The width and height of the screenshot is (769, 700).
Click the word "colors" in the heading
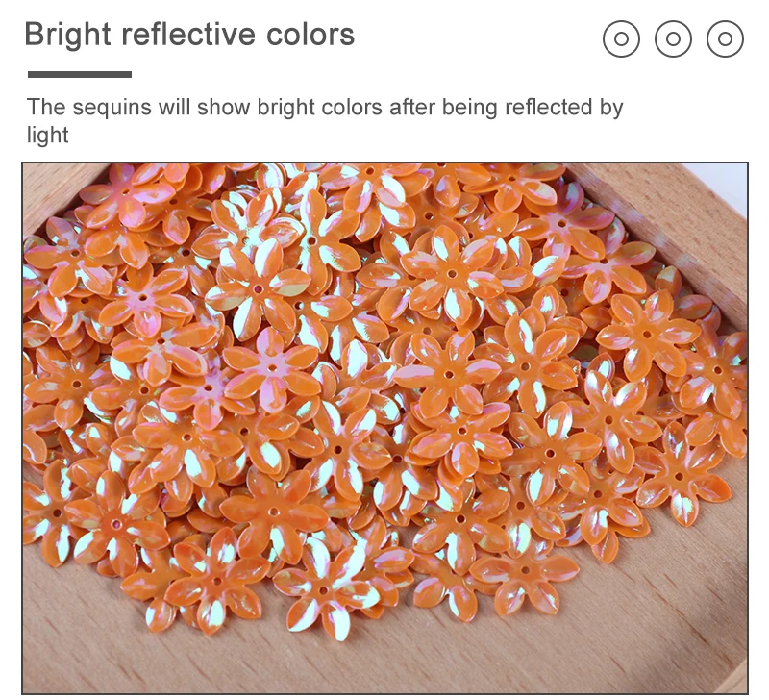[310, 35]
